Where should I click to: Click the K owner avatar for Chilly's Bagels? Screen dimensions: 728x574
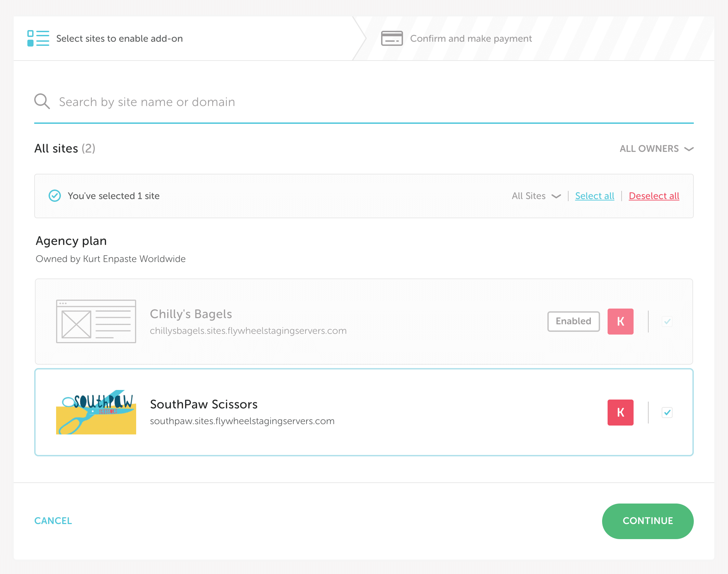620,321
